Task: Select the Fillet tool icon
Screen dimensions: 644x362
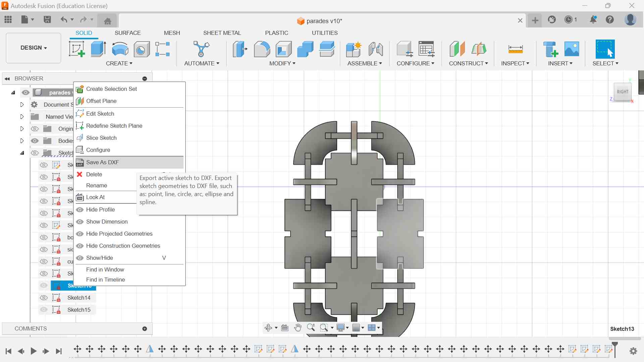Action: pos(262,49)
